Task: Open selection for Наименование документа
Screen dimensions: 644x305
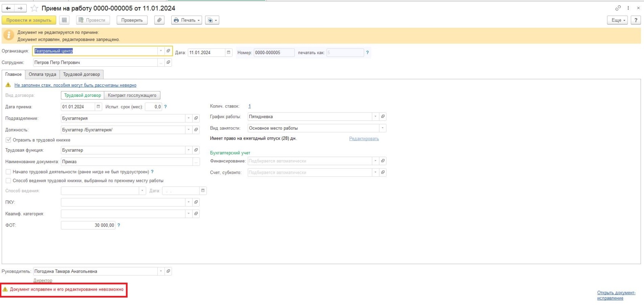Action: point(196,162)
